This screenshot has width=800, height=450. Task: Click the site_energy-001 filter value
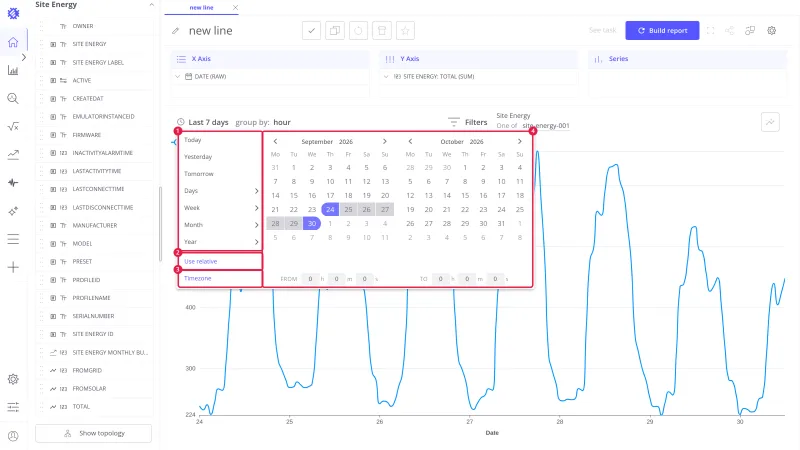coord(546,126)
